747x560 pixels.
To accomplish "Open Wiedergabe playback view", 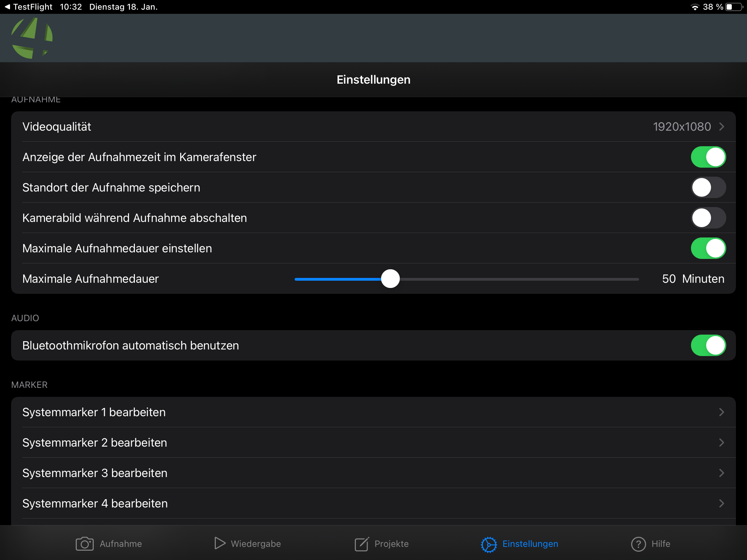I will click(x=220, y=543).
